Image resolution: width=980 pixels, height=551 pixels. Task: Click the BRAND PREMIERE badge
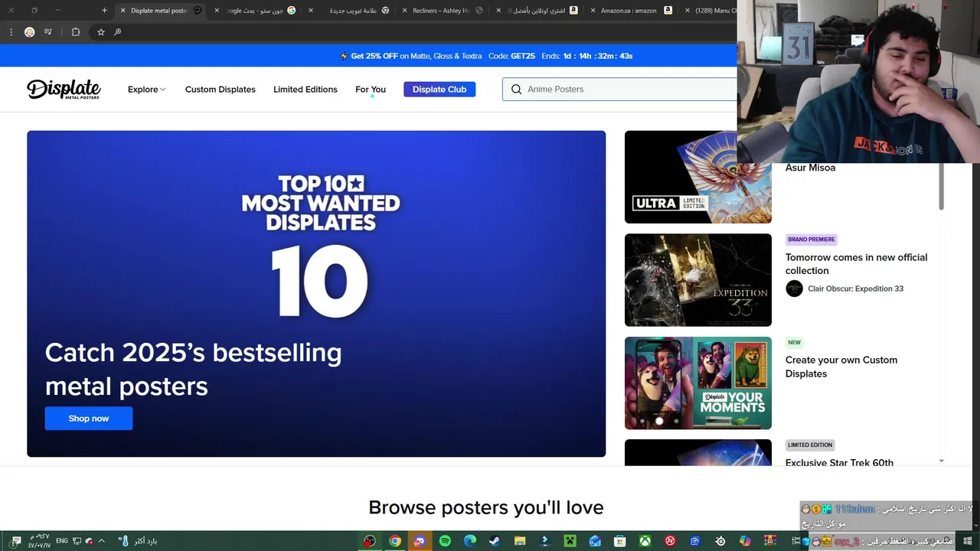[x=812, y=240]
